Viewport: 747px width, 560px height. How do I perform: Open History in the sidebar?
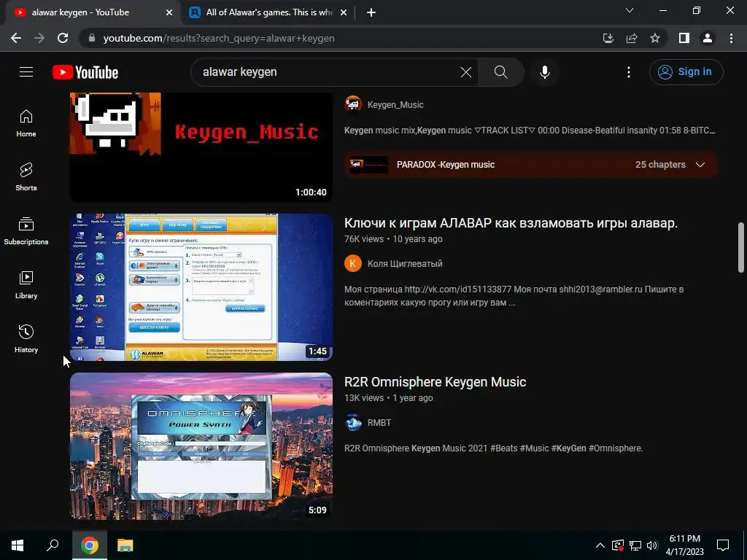point(26,338)
